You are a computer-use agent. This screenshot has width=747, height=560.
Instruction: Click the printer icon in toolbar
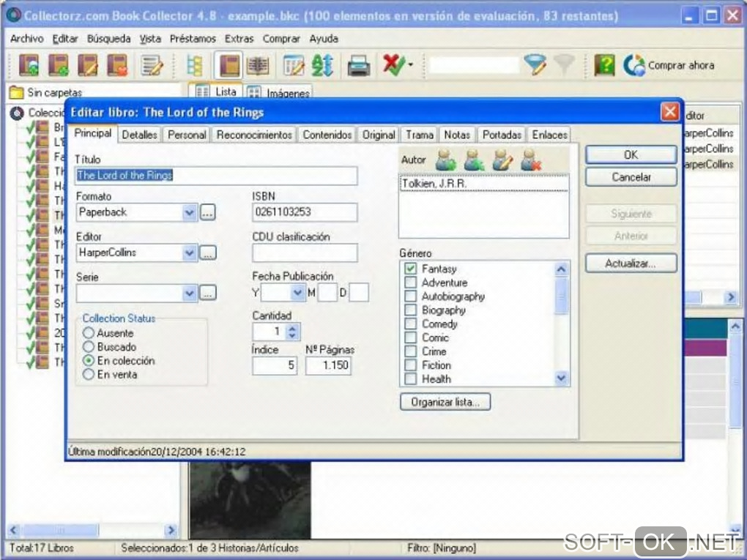(x=359, y=66)
